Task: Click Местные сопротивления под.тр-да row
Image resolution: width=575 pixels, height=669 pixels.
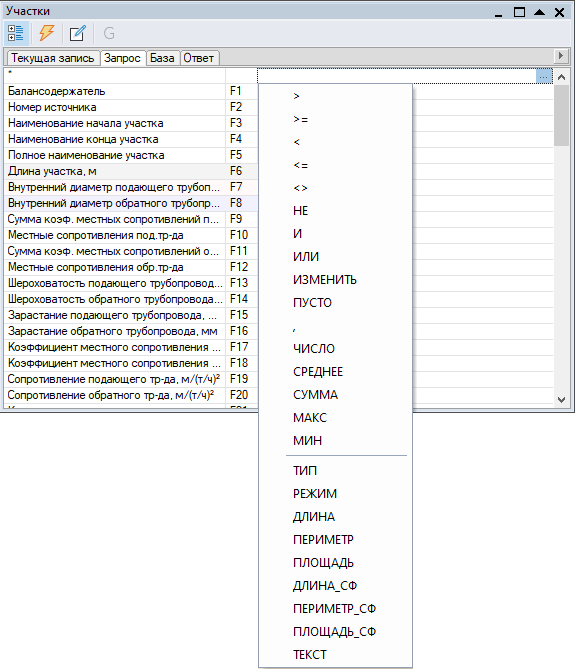Action: click(115, 236)
